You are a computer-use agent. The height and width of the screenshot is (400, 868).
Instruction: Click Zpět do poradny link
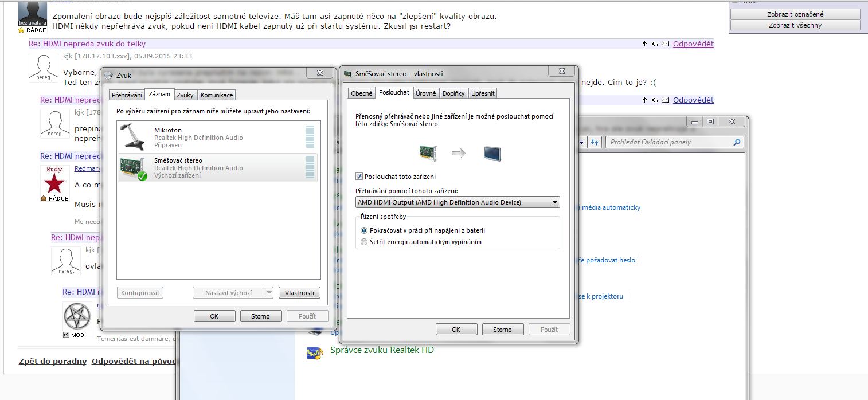[53, 362]
